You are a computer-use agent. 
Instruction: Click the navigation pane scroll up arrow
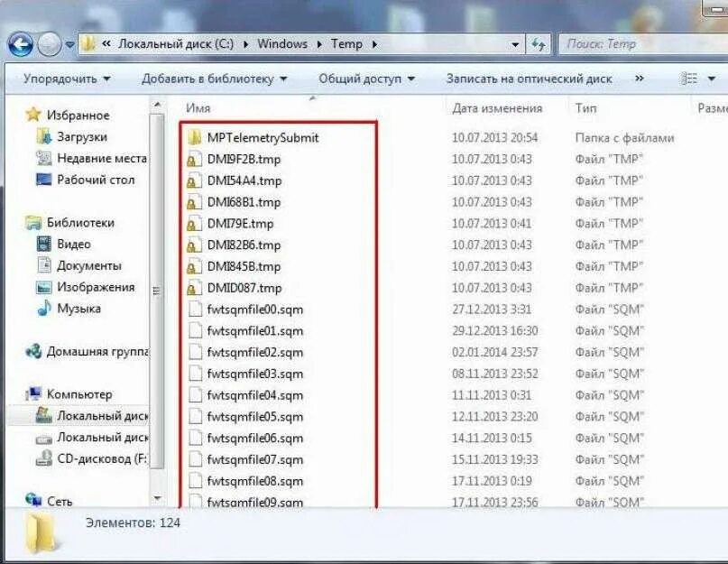(157, 105)
